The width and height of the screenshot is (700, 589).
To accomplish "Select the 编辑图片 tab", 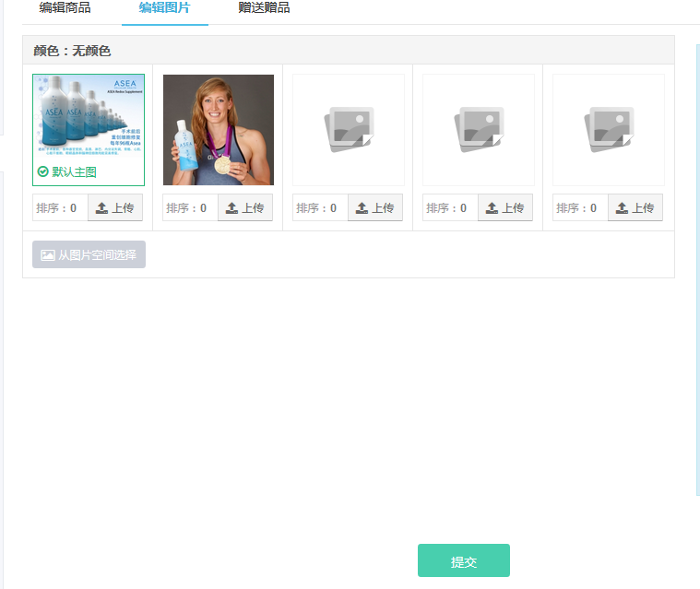I will 165,7.
